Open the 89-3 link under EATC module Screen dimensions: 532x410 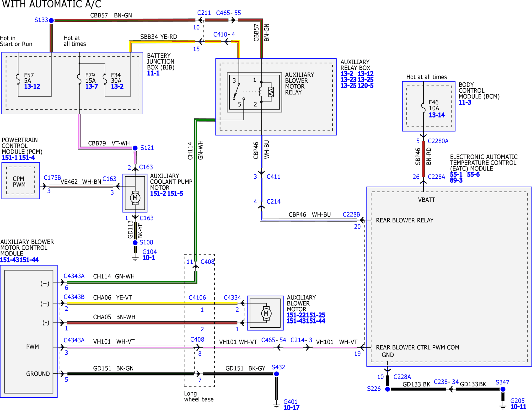tap(456, 180)
